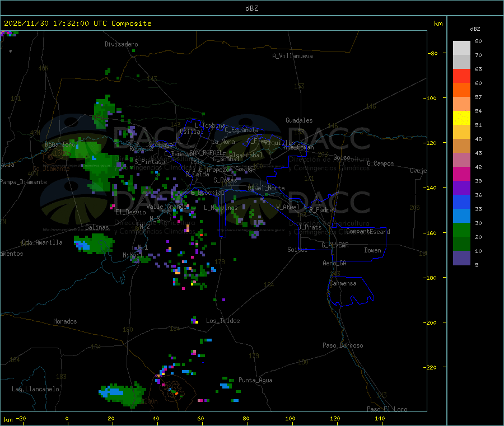Click the CompantEscard place label

tap(368, 232)
